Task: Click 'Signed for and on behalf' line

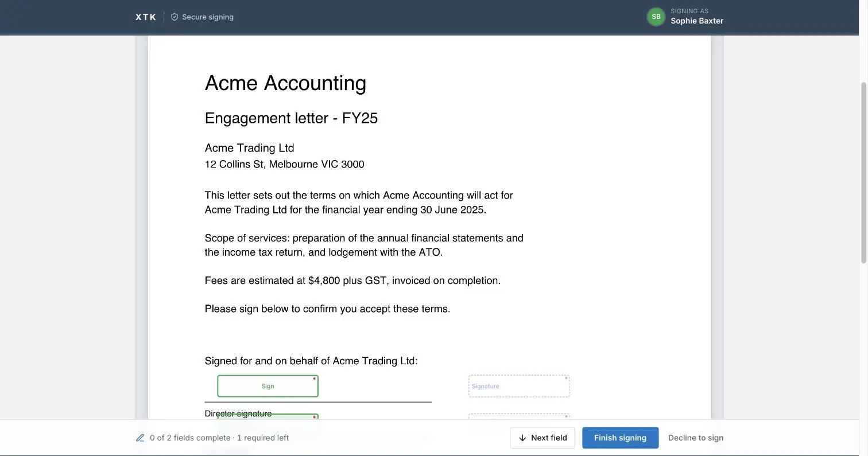Action: point(311,361)
